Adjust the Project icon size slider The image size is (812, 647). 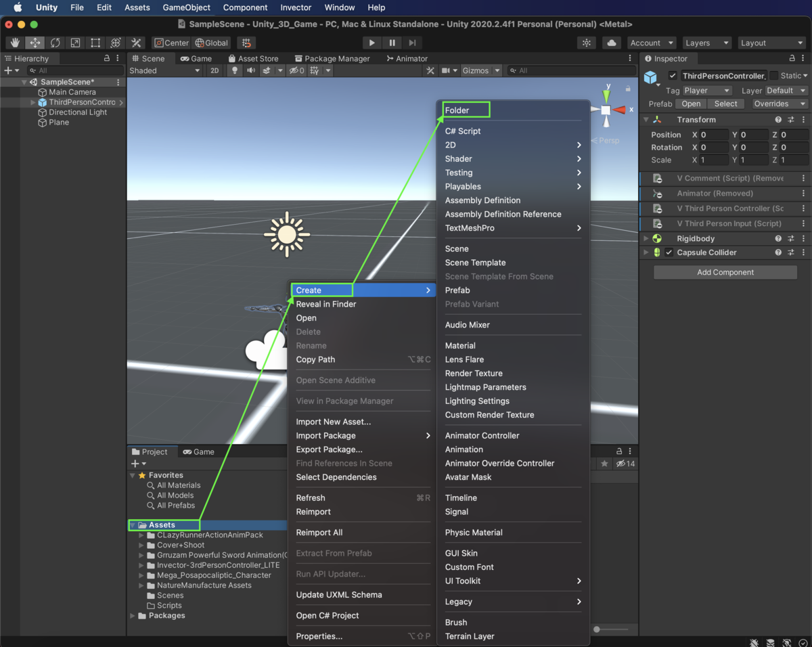[x=610, y=629]
